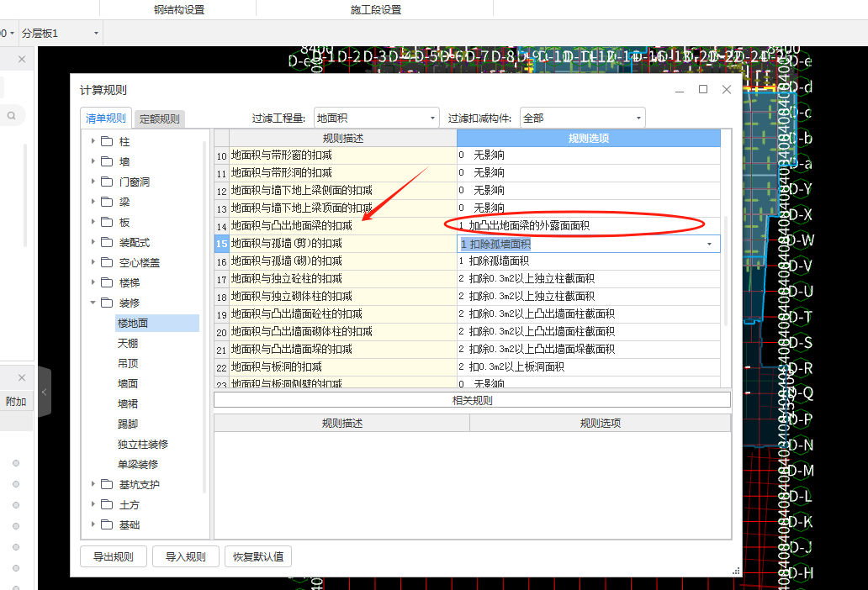Select 墙裙 in the rules tree
Screen dimensions: 868x590
tap(128, 403)
